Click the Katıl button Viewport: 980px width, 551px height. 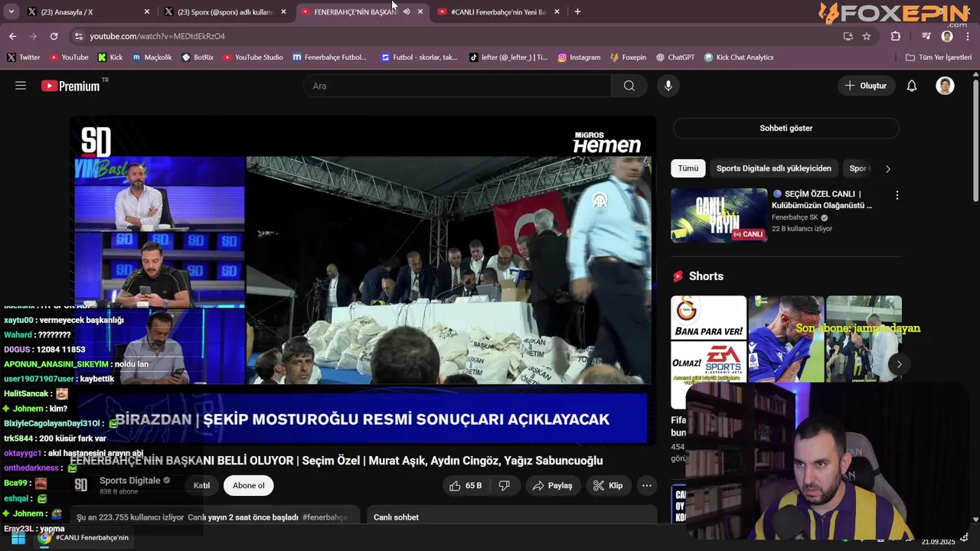pos(201,485)
